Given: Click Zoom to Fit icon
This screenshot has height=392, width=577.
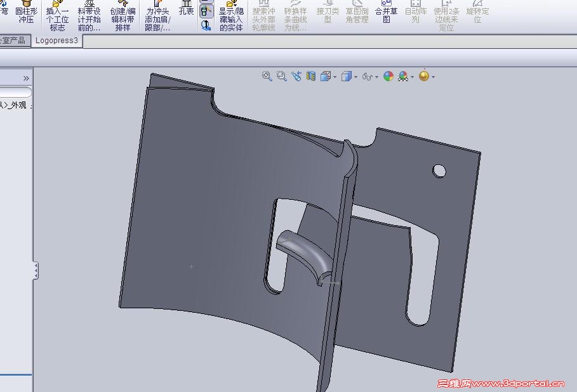Looking at the screenshot, I should [267, 76].
